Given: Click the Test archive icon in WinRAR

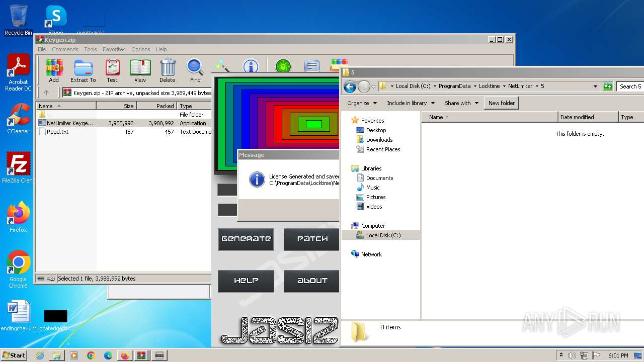Looking at the screenshot, I should coord(112,71).
